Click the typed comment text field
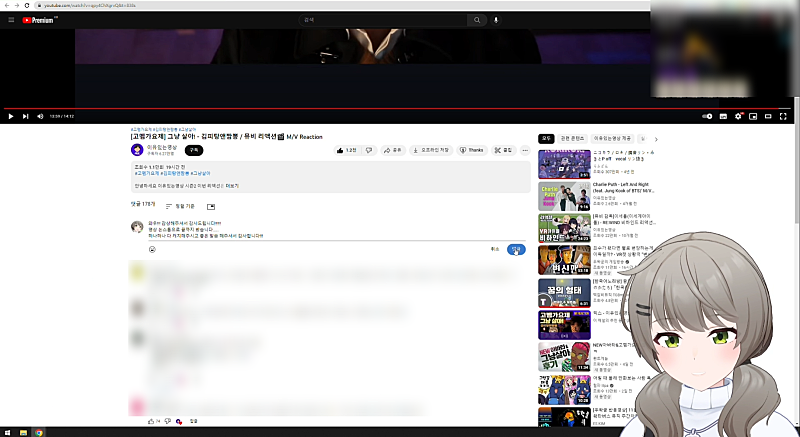This screenshot has width=800, height=437. point(337,229)
